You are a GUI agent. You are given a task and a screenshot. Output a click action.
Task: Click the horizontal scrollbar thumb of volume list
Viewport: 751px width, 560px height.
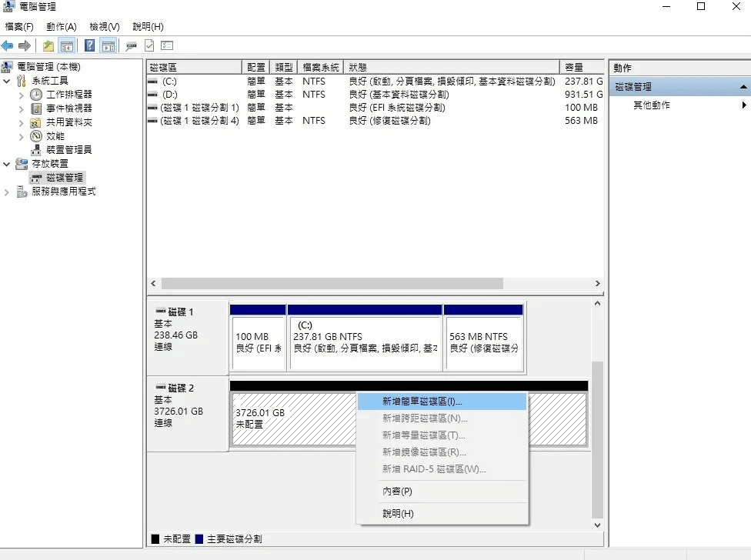pos(332,283)
